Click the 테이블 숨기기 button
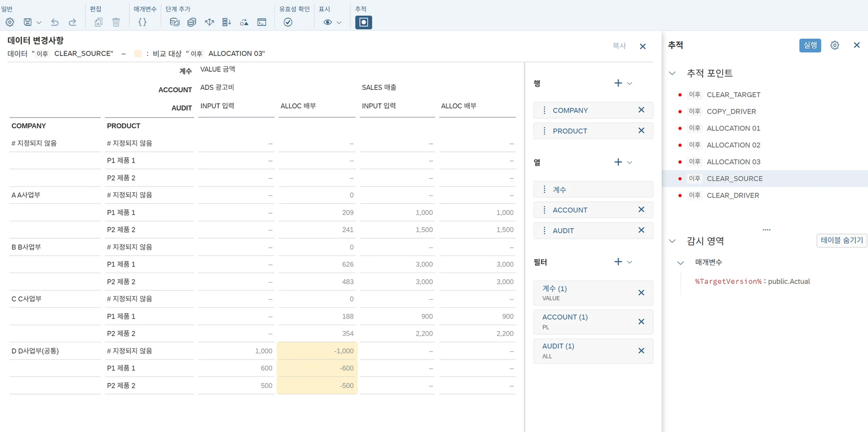Viewport: 868px width, 432px height. [841, 240]
